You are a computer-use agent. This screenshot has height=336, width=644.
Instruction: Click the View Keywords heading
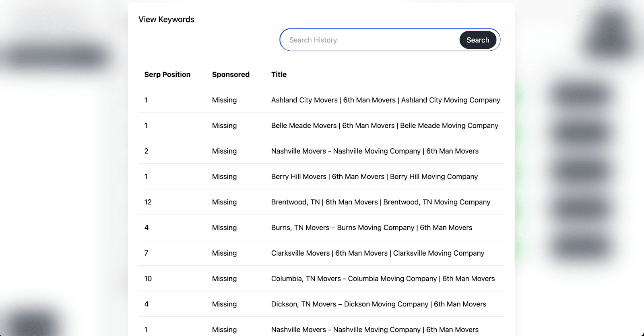coord(166,19)
